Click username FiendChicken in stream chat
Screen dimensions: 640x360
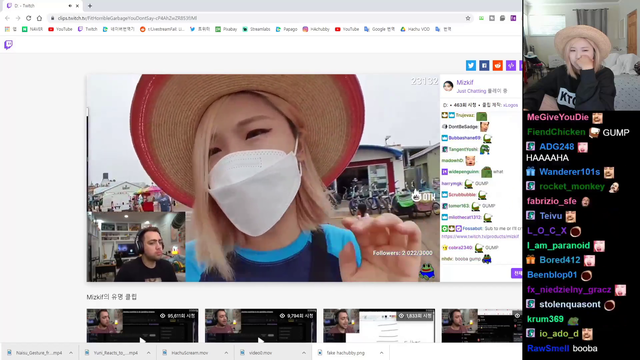556,132
